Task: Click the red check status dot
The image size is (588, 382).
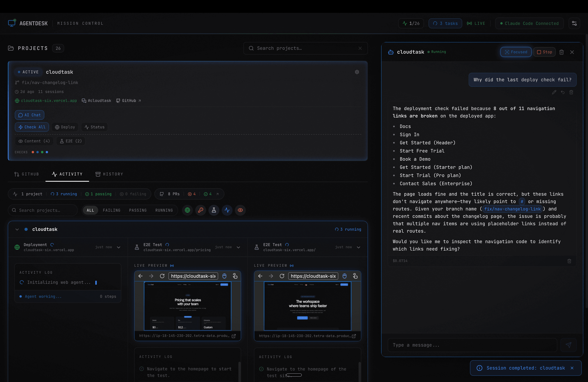Action: [x=33, y=152]
